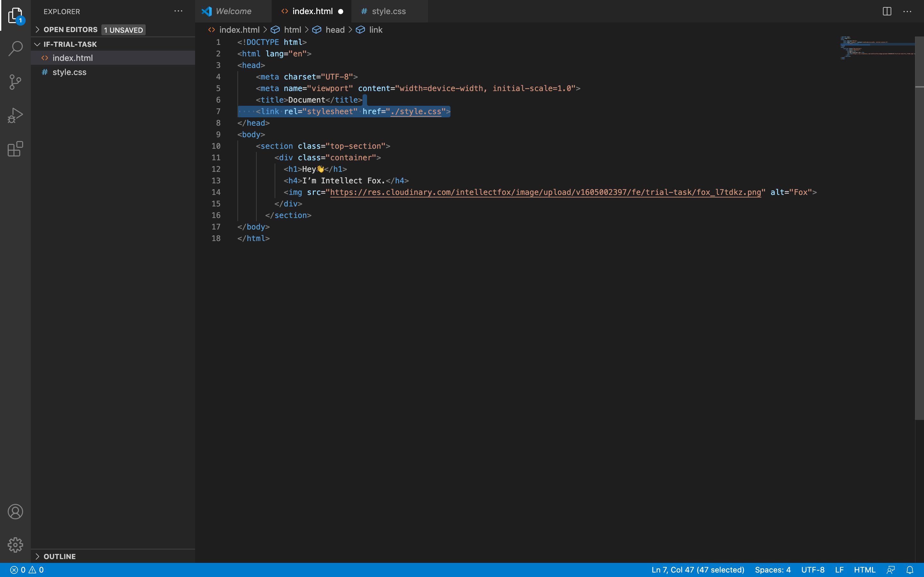This screenshot has height=577, width=924.
Task: Click the Split Editor Right icon
Action: 886,12
